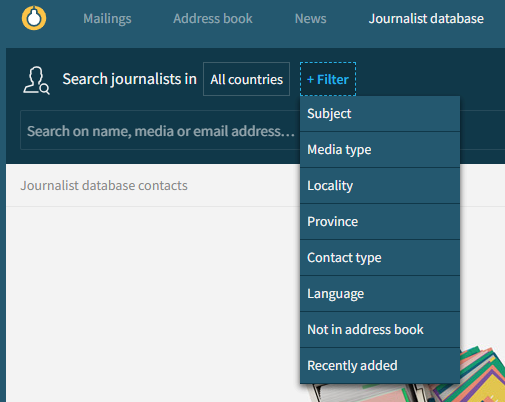Image resolution: width=505 pixels, height=402 pixels.
Task: Enable the Not in address book filter
Action: [380, 330]
